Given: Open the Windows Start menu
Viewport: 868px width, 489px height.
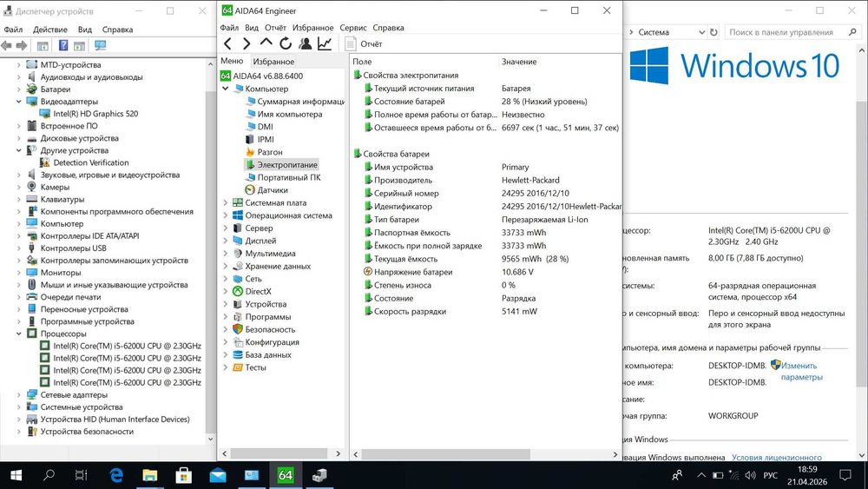Looking at the screenshot, I should click(16, 474).
